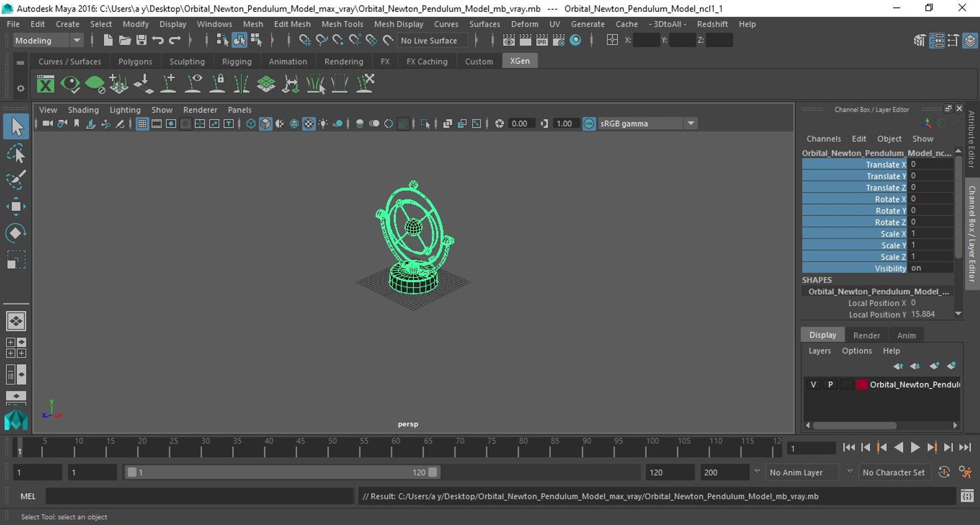Click the Render current frame icon
This screenshot has width=980, height=525.
[x=525, y=40]
